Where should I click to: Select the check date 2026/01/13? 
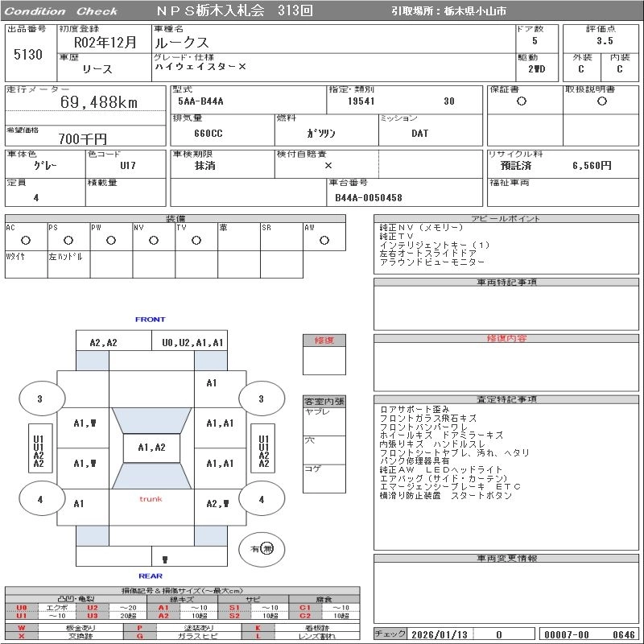(x=440, y=634)
